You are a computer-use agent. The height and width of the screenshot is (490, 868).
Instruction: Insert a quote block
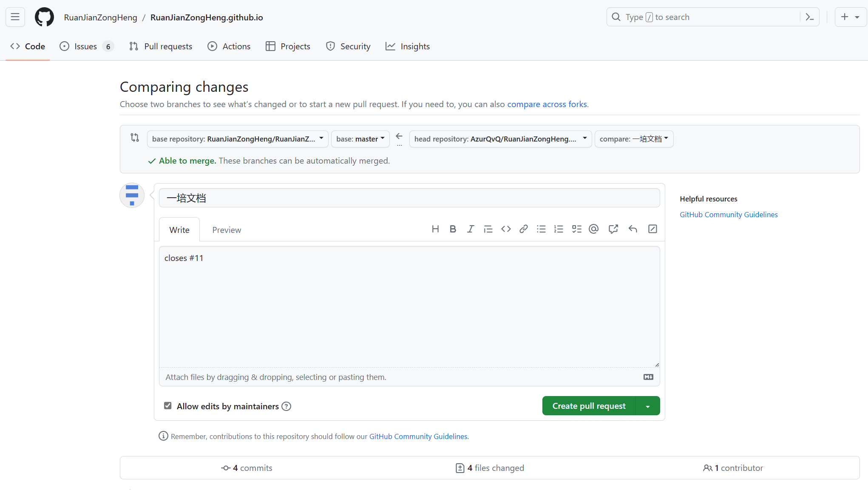point(488,229)
